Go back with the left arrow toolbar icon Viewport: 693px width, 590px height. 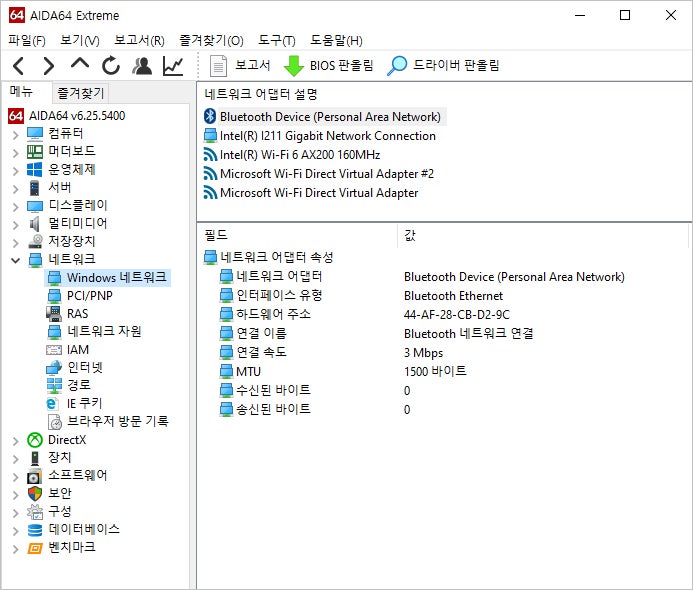pos(19,66)
